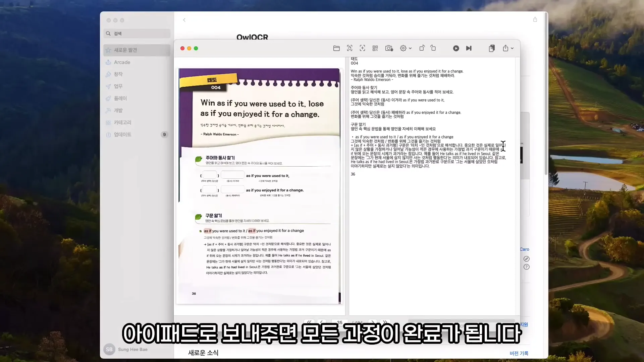Open 카테고리 in App Store sidebar
Viewport: 644px width, 362px height.
[x=137, y=122]
